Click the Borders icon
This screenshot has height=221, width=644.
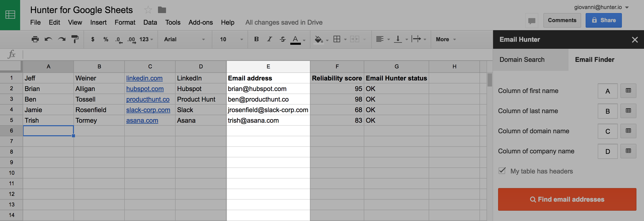(x=337, y=39)
